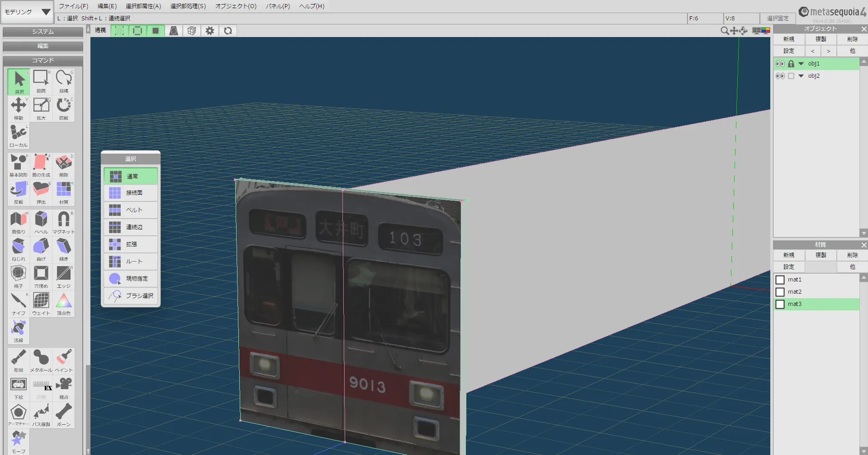Open the モデリング mode dropdown
Screen dimensions: 868x455
click(x=27, y=12)
